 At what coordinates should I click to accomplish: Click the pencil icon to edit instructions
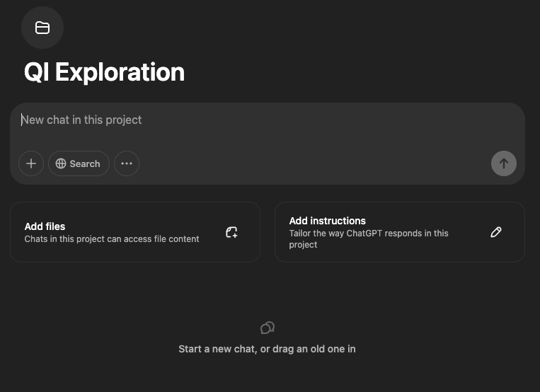point(496,232)
